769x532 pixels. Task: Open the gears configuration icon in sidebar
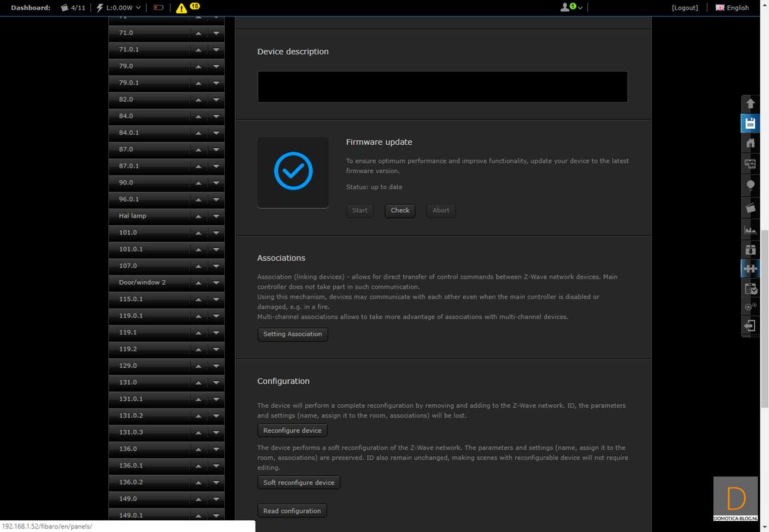pyautogui.click(x=750, y=307)
